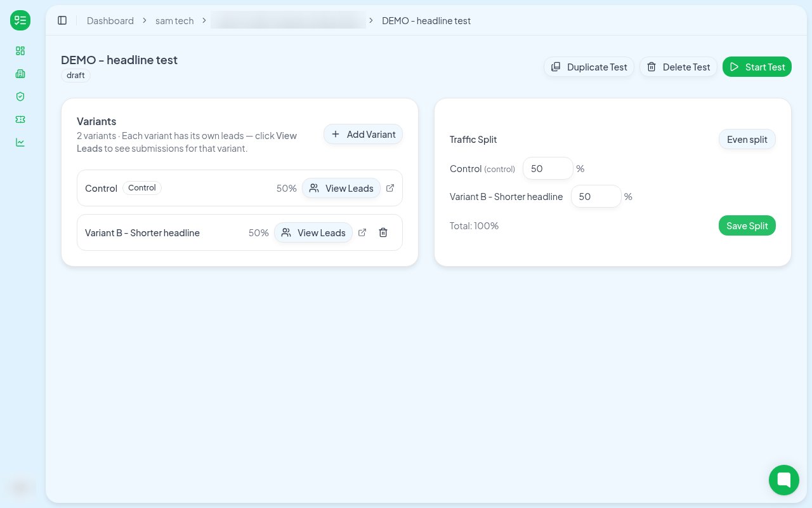Select the shield check icon in the sidebar
This screenshot has width=812, height=508.
pyautogui.click(x=20, y=97)
